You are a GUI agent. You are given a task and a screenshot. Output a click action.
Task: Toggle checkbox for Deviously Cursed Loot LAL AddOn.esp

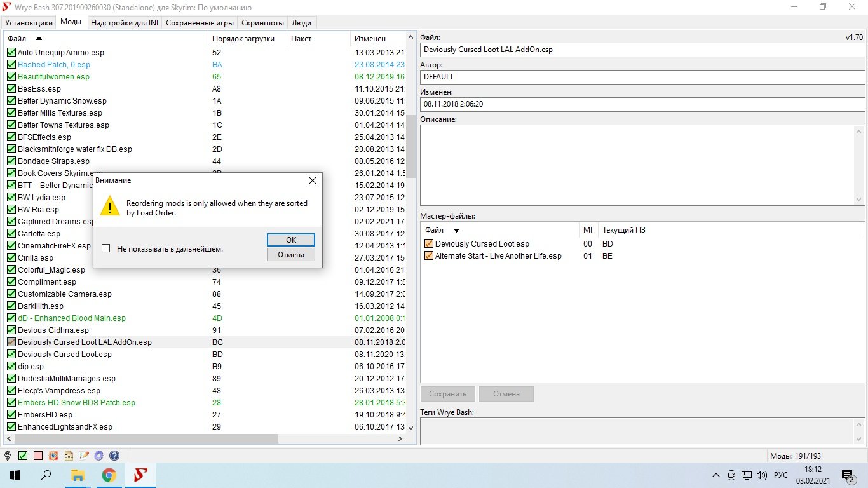tap(11, 342)
